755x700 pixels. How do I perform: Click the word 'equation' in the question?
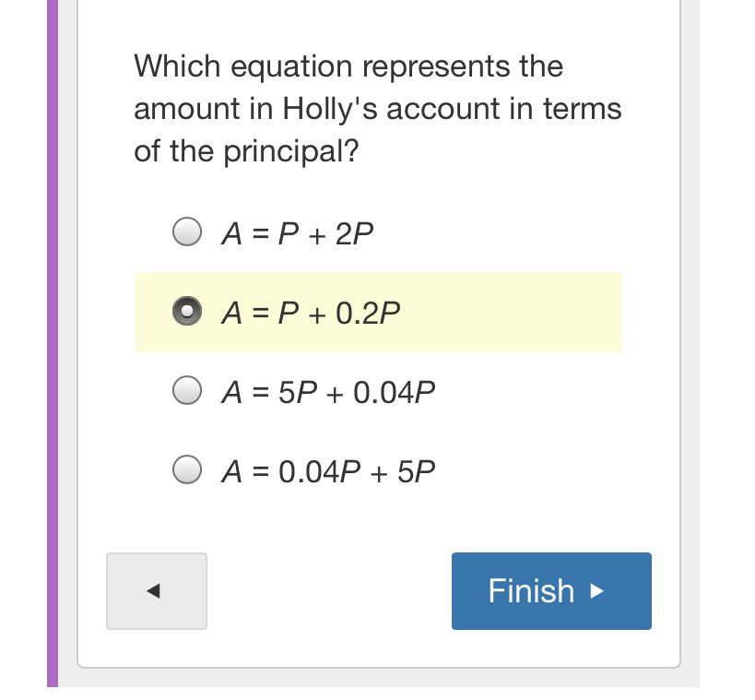(x=291, y=66)
